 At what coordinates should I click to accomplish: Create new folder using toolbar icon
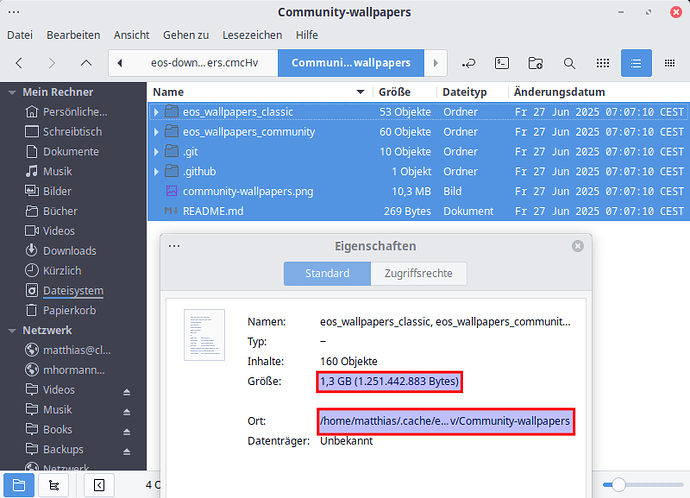click(536, 63)
